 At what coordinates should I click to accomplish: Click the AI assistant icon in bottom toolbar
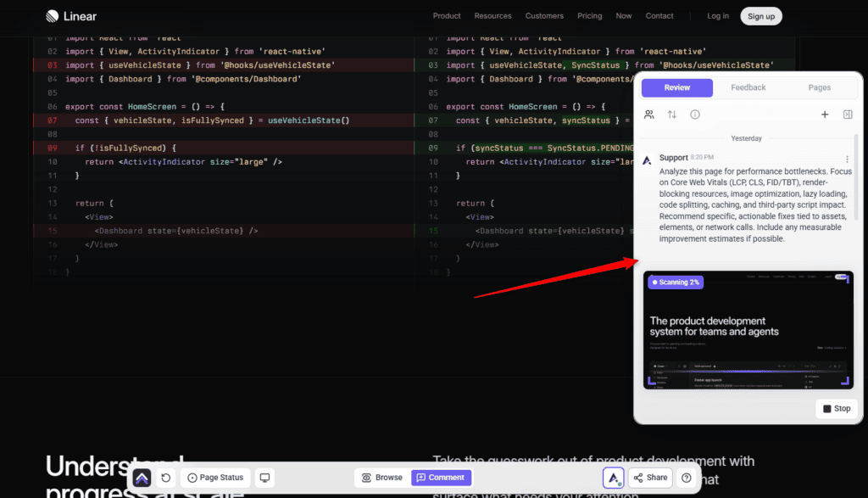614,478
